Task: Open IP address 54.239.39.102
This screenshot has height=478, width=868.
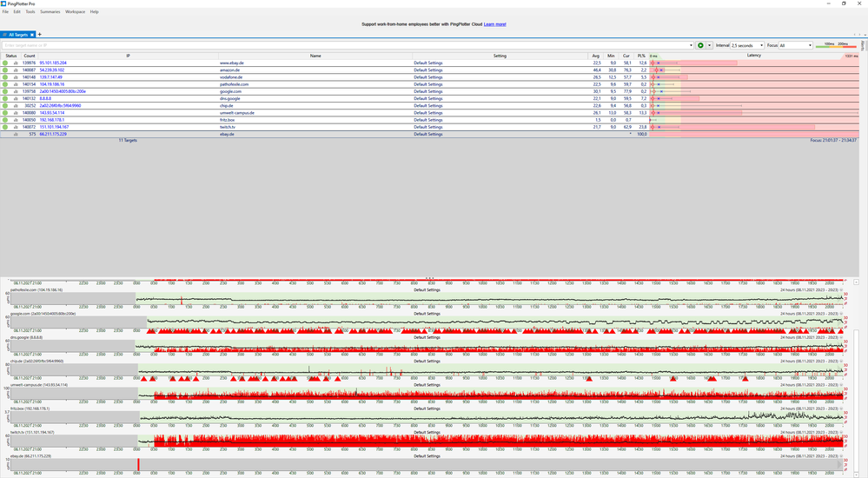Action: 51,70
